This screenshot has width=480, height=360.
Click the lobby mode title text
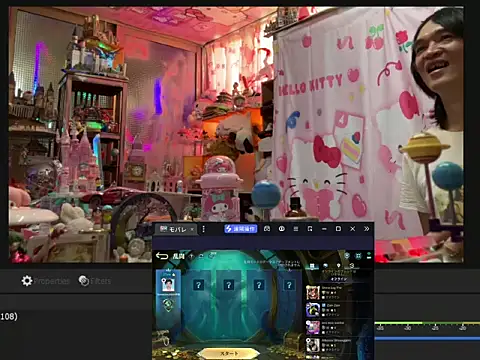point(178,256)
